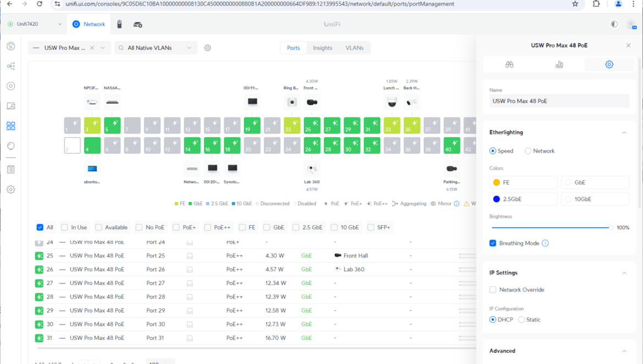Clear the USW Pro Max device filter

92,48
